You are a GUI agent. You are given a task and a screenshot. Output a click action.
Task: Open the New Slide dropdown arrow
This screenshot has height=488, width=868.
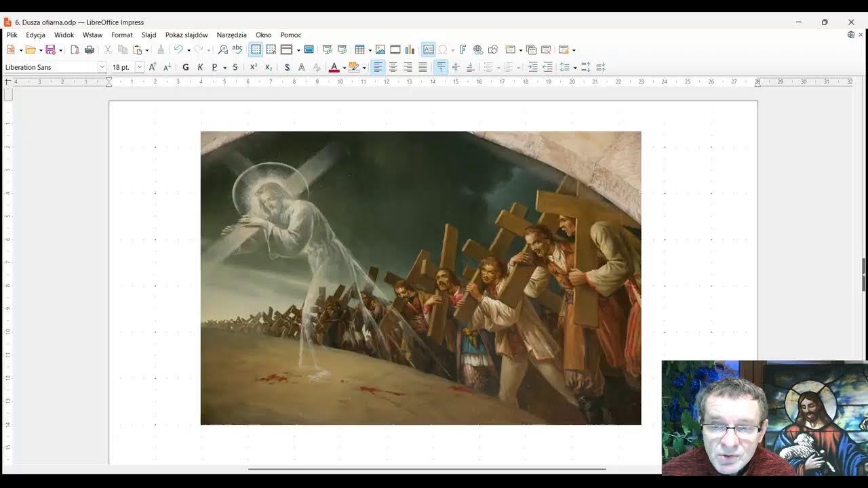tap(520, 50)
